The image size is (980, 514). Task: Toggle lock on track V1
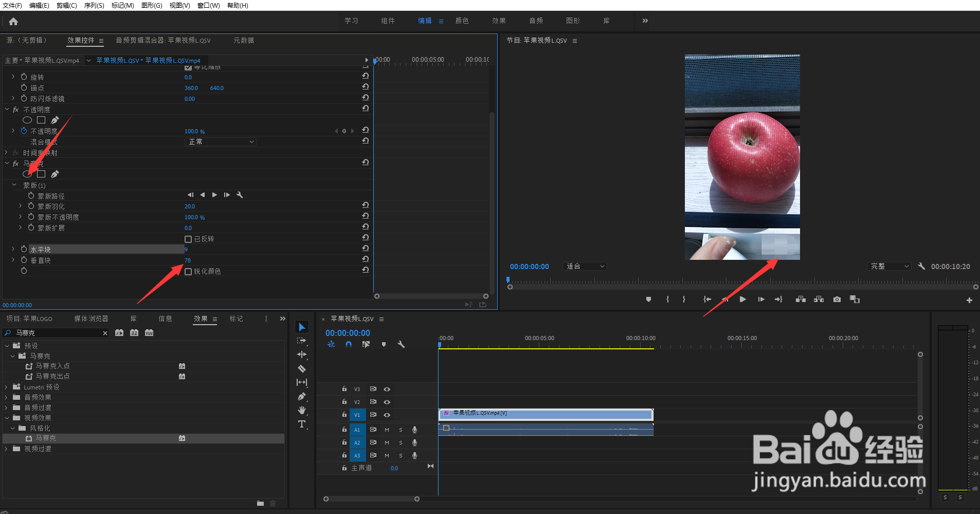coord(344,414)
